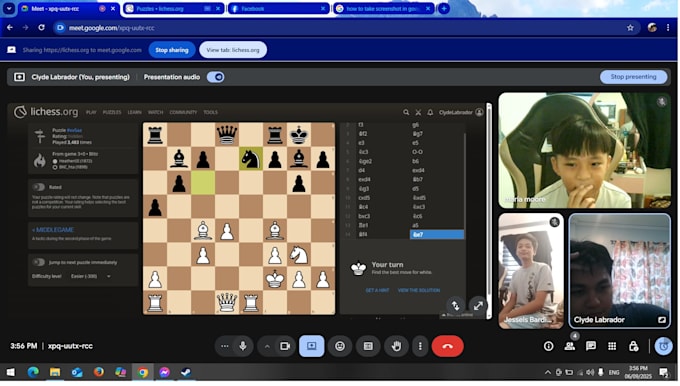Viewport: 680px width, 386px height.
Task: Open Steam from the taskbar
Action: 186,372
